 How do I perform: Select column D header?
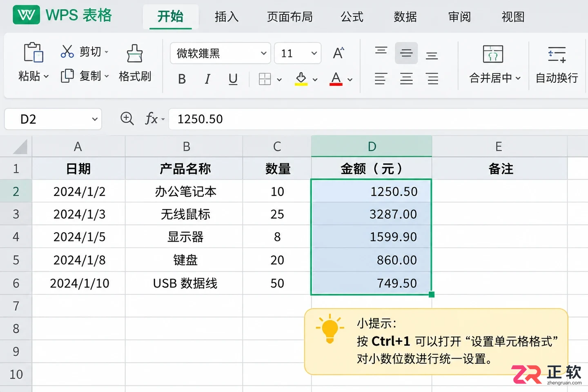372,146
